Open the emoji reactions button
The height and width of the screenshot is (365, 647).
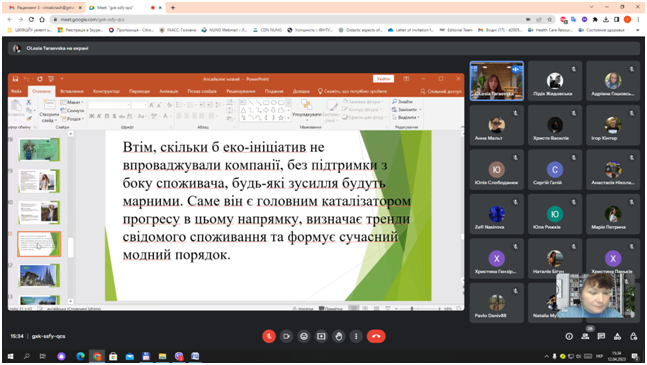(x=304, y=336)
